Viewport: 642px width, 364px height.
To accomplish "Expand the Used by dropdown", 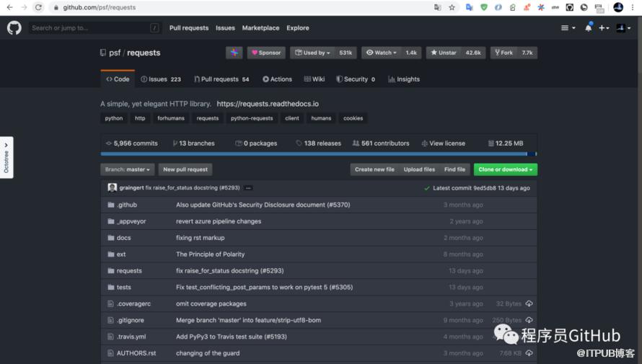I will pos(312,53).
